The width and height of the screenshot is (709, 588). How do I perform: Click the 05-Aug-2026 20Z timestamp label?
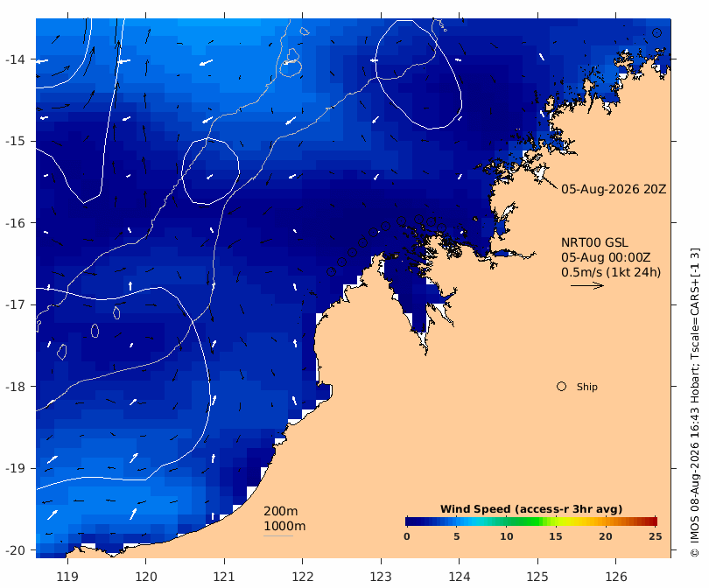coord(614,189)
